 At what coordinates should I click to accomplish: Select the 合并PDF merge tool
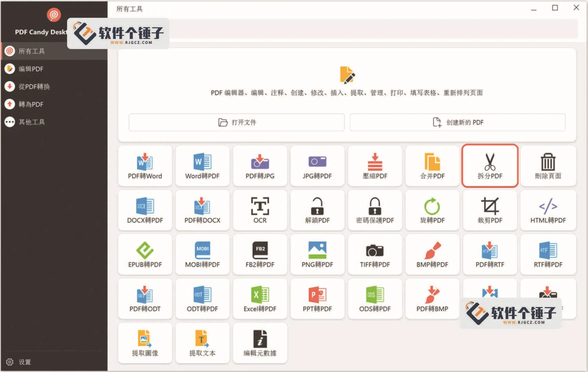tap(432, 166)
